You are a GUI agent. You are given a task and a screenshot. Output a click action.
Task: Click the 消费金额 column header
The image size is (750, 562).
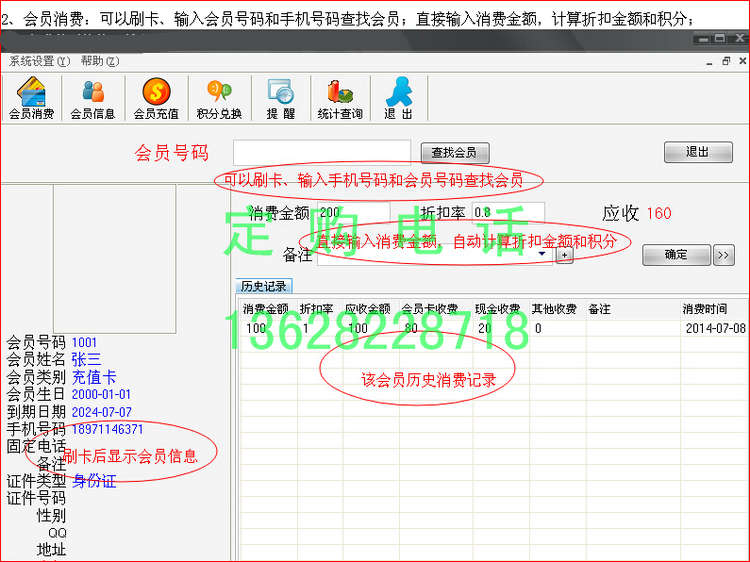coord(265,309)
